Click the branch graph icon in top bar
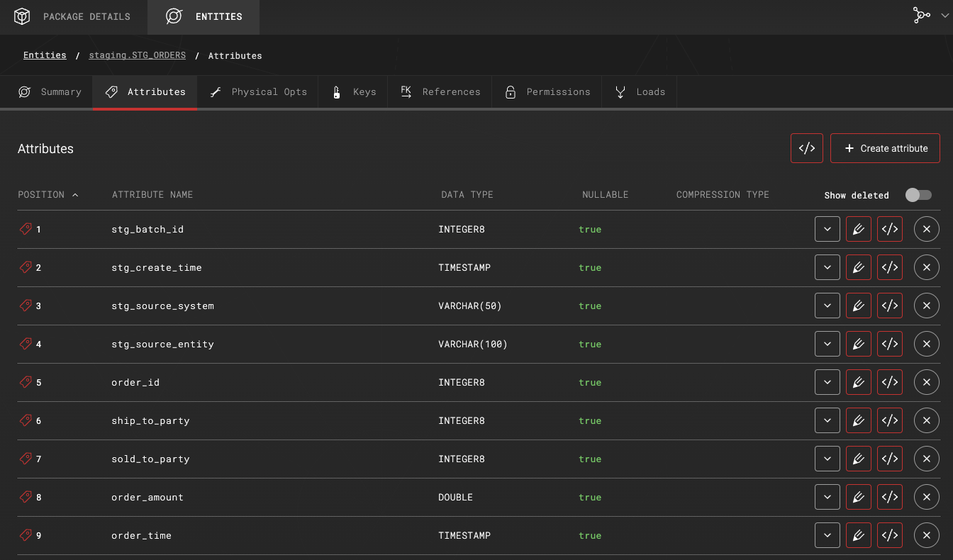Screen dimensions: 953x560 click(x=921, y=16)
